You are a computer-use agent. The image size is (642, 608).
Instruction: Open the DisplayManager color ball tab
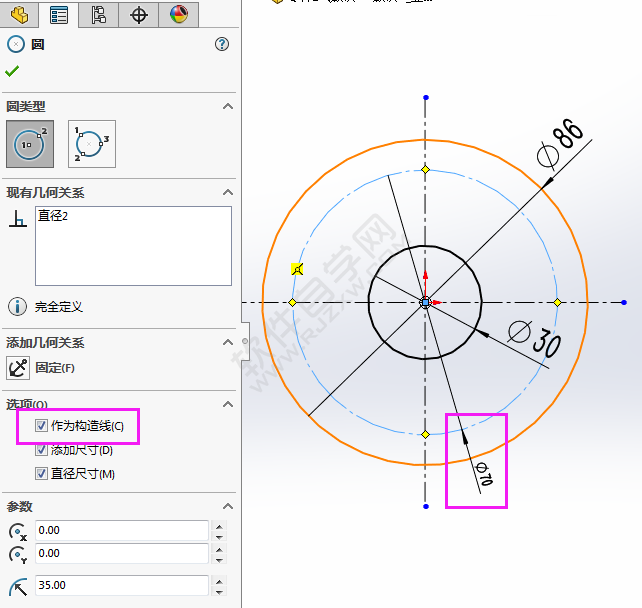point(179,15)
